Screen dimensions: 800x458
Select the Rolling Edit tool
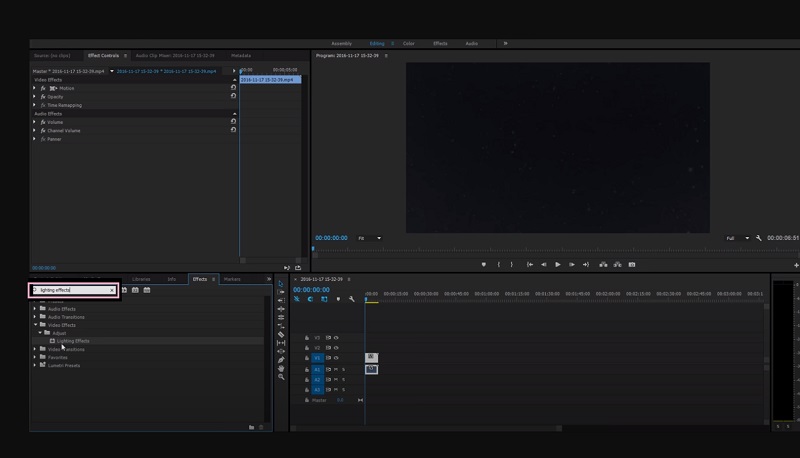click(x=281, y=309)
